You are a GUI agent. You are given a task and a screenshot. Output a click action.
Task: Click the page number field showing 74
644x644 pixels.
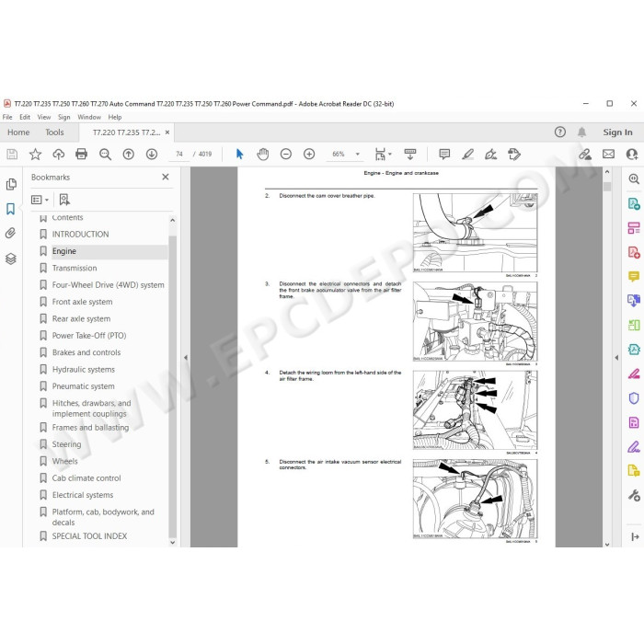tap(179, 154)
